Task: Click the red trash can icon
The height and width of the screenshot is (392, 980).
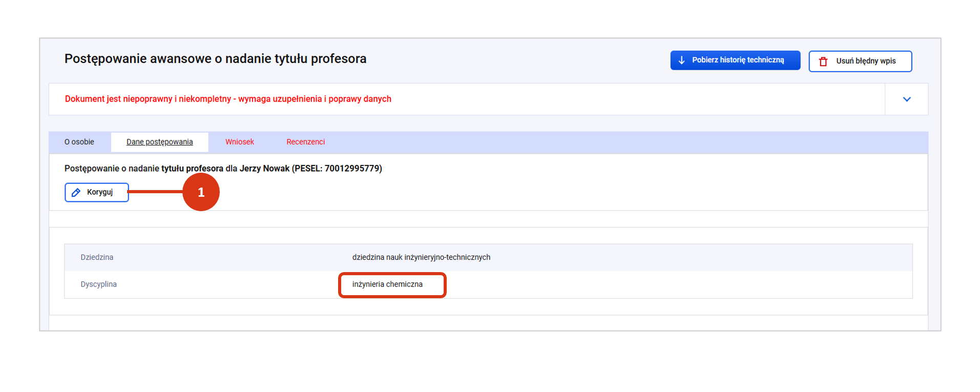Action: (823, 61)
